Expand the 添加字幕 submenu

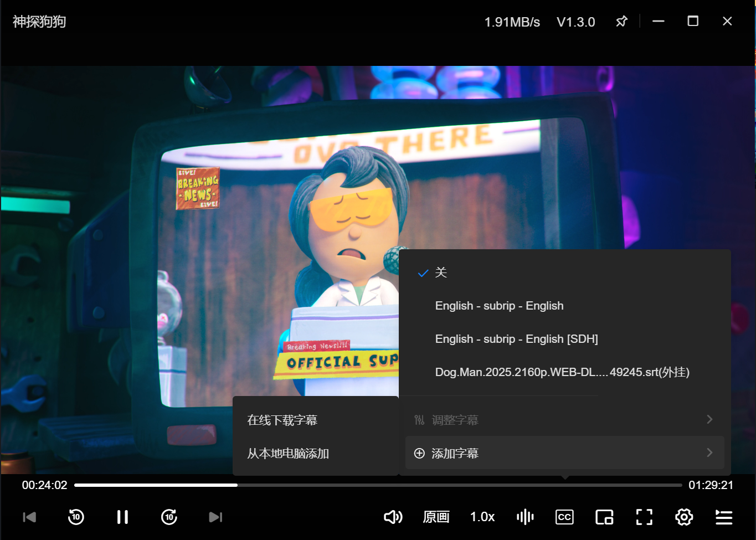click(565, 453)
